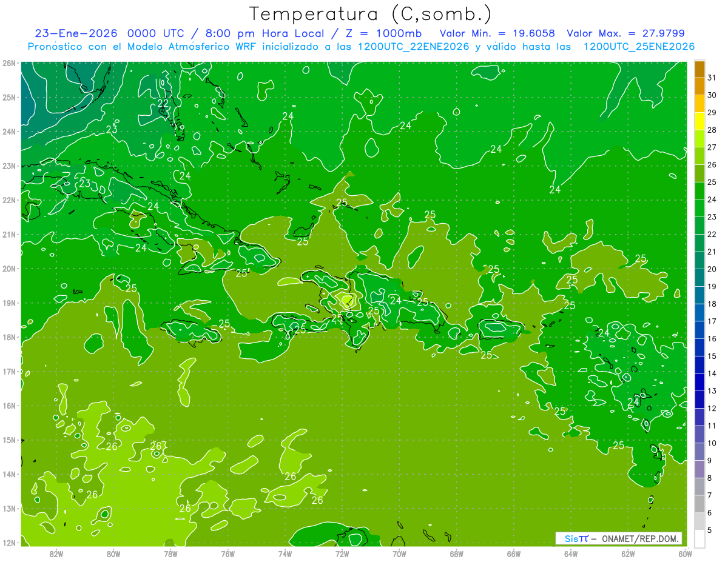This screenshot has width=728, height=562.
Task: Click the longitude axis label 78W
Action: click(x=170, y=554)
